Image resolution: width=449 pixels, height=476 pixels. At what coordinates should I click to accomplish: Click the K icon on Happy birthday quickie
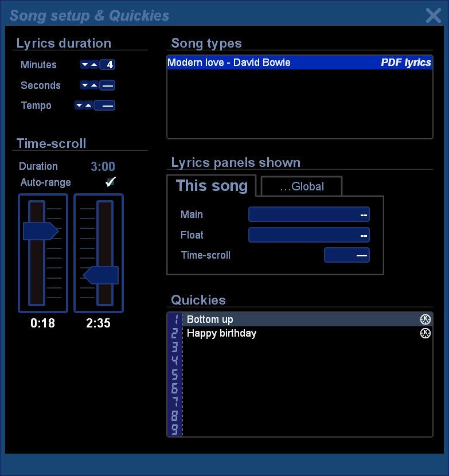point(425,333)
